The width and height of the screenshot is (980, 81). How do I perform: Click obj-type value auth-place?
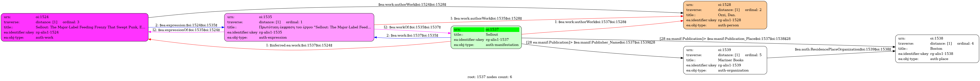click(939, 59)
